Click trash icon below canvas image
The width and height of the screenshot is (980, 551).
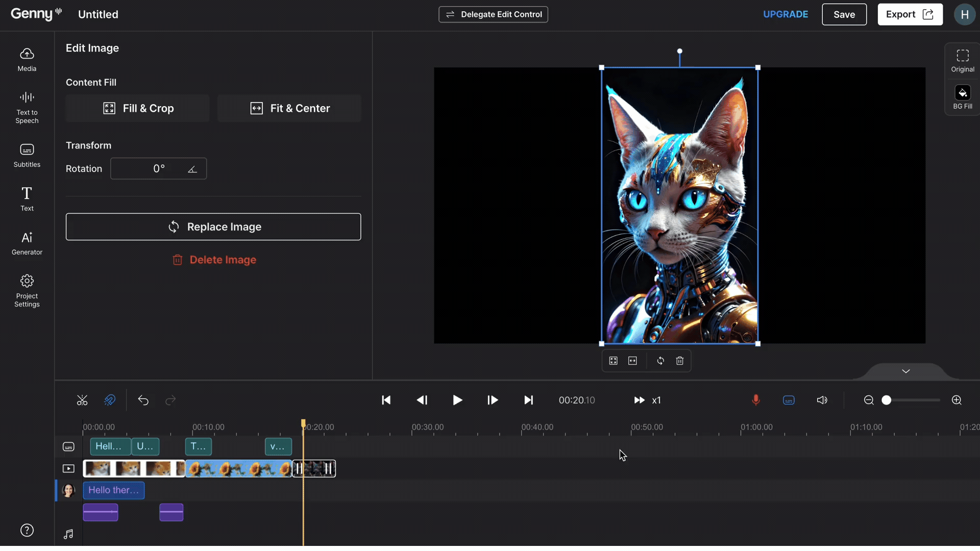[680, 361]
